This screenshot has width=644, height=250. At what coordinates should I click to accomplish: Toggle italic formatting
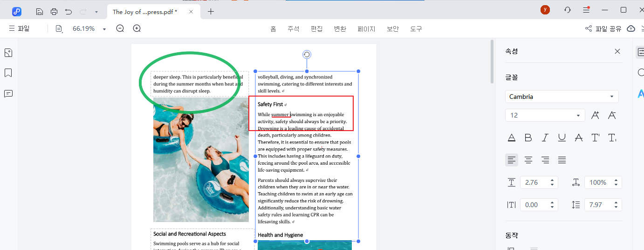545,138
